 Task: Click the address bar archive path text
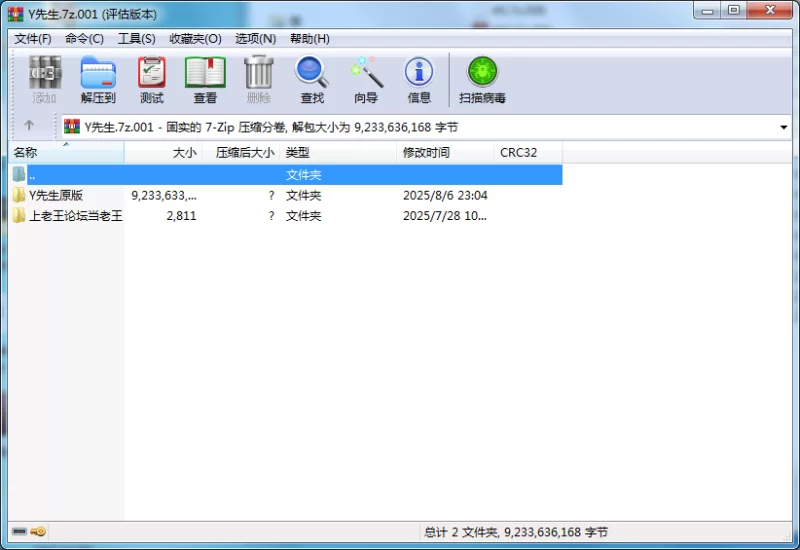(271, 127)
